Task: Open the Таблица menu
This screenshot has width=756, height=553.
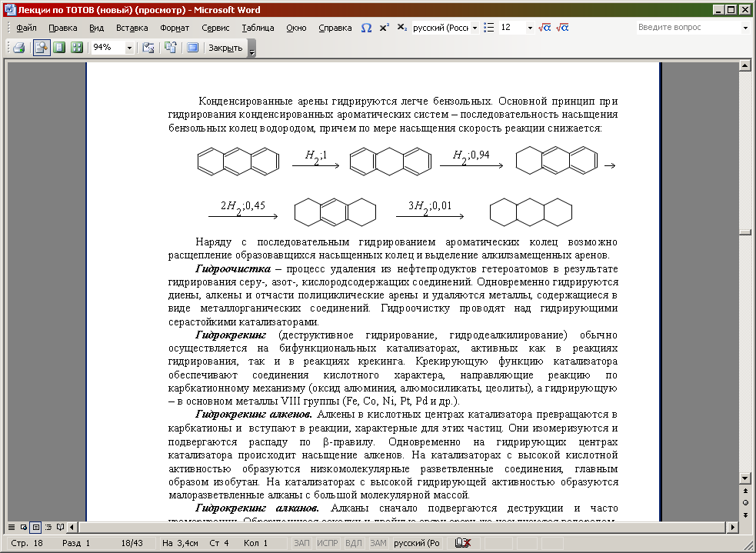Action: click(258, 28)
